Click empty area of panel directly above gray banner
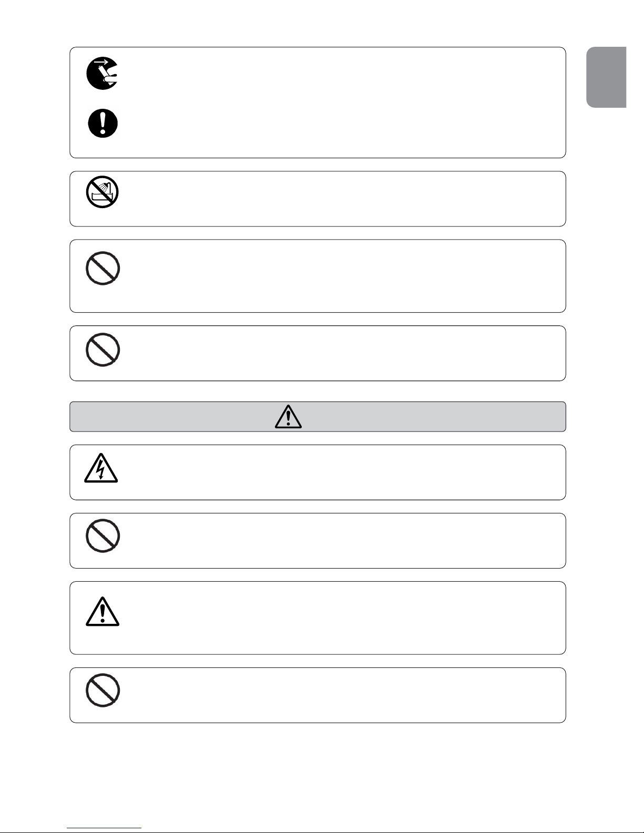Image resolution: width=644 pixels, height=833 pixels. point(342,353)
